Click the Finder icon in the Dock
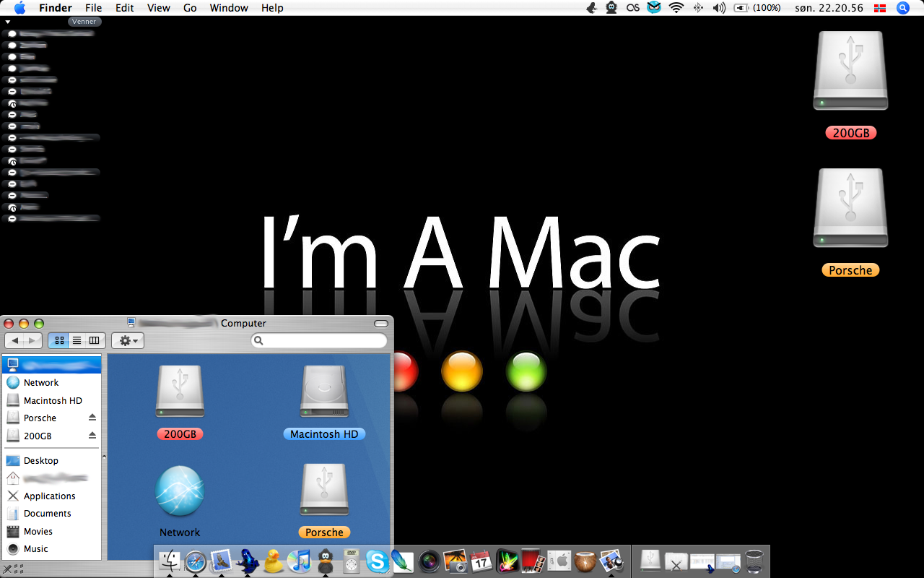 (x=170, y=561)
